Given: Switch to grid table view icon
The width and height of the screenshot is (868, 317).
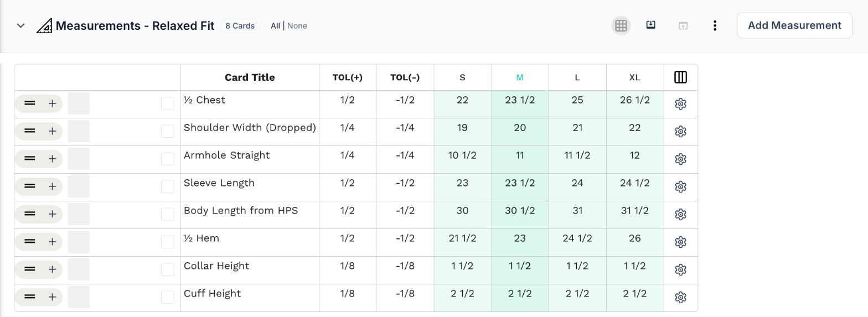Looking at the screenshot, I should pos(621,25).
